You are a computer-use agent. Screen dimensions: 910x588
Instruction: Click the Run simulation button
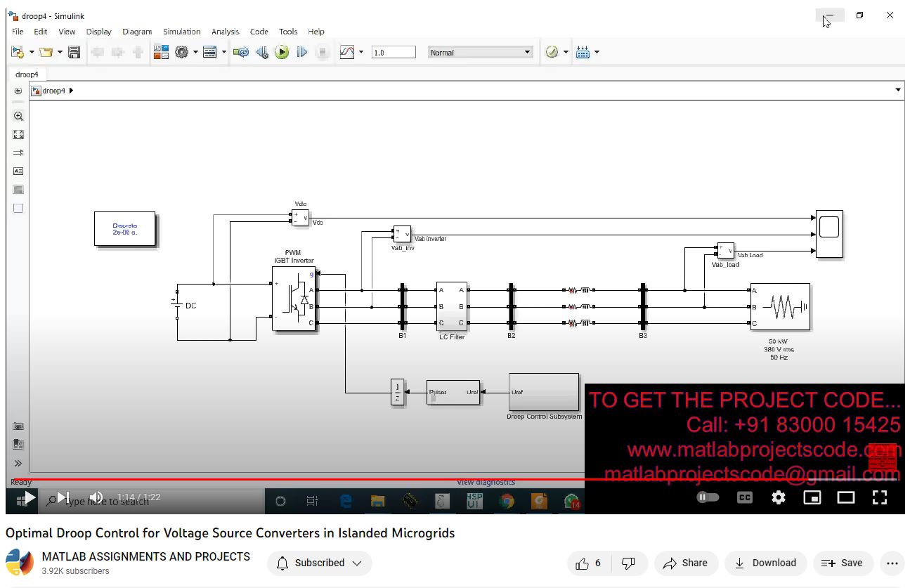coord(282,52)
